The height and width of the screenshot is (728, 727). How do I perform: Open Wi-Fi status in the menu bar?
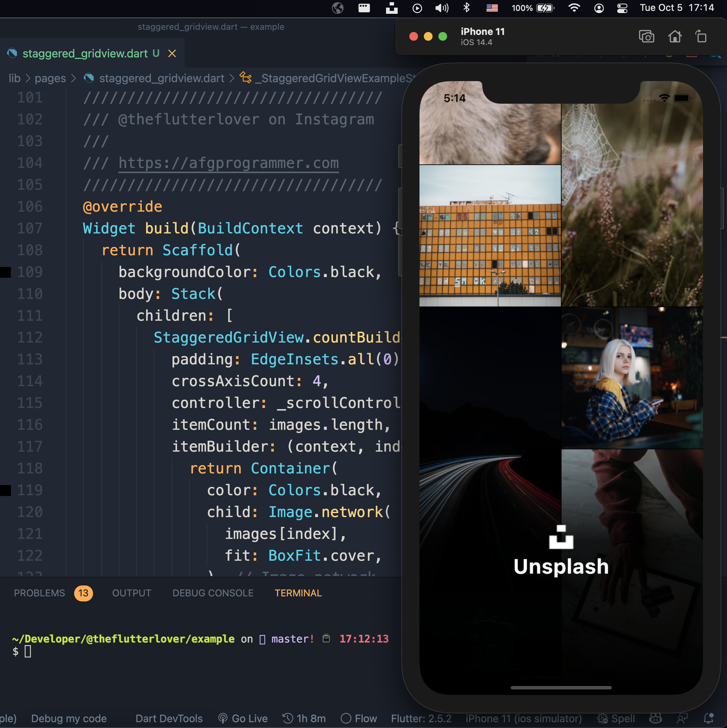click(574, 8)
